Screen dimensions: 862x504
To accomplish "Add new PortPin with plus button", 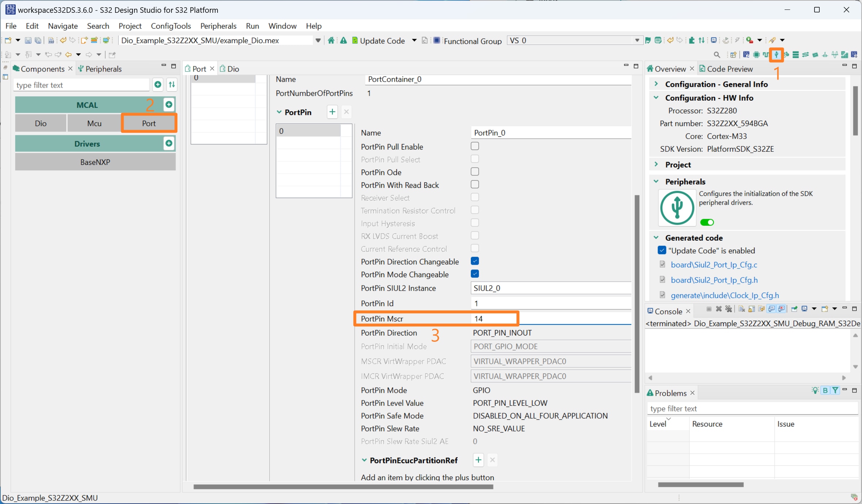I will tap(332, 112).
